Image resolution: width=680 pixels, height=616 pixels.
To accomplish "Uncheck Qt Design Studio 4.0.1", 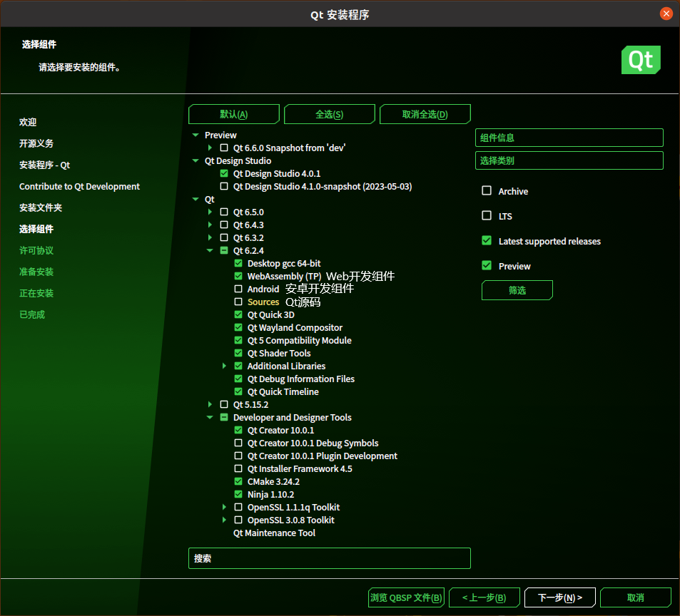I will [x=224, y=173].
